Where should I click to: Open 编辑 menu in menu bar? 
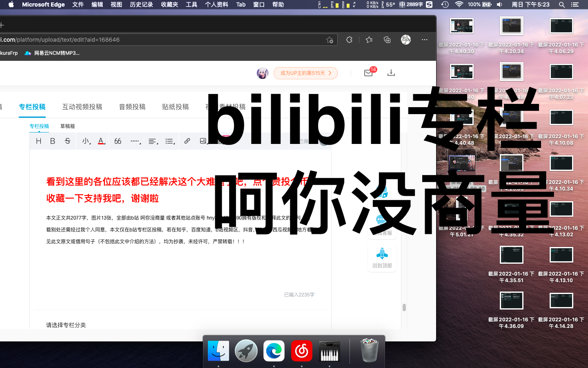(x=97, y=4)
